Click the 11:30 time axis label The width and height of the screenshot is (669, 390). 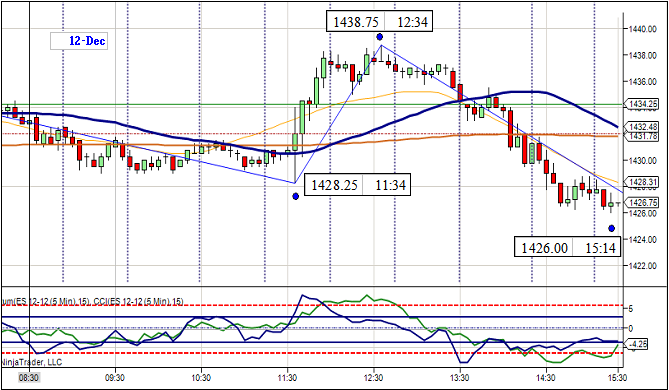tap(288, 378)
